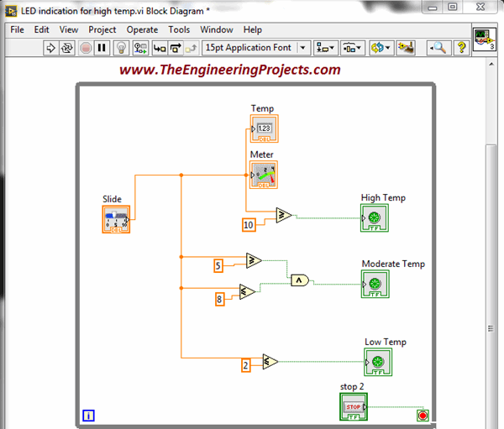
Task: Select the Moderate Temp LED terminal
Action: 375,284
